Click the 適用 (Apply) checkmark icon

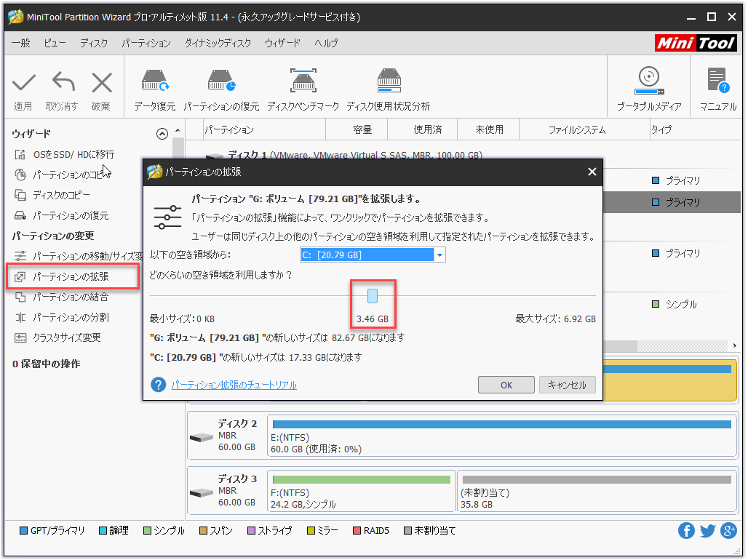[23, 84]
